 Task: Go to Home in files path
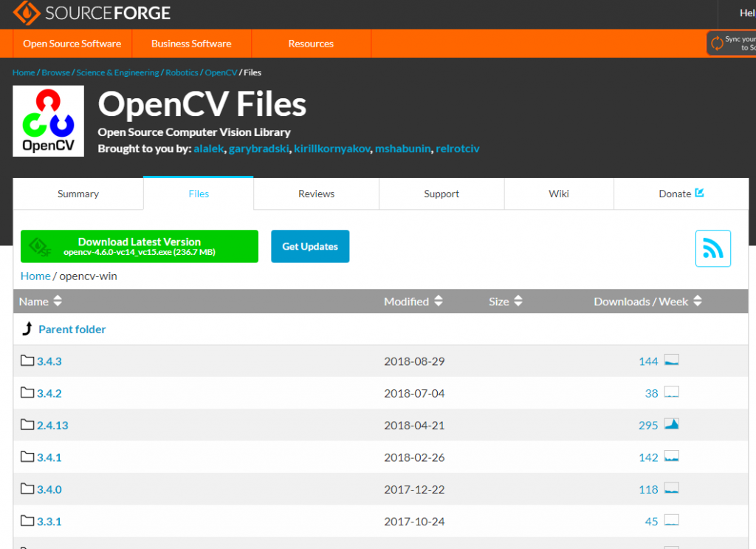(x=35, y=276)
